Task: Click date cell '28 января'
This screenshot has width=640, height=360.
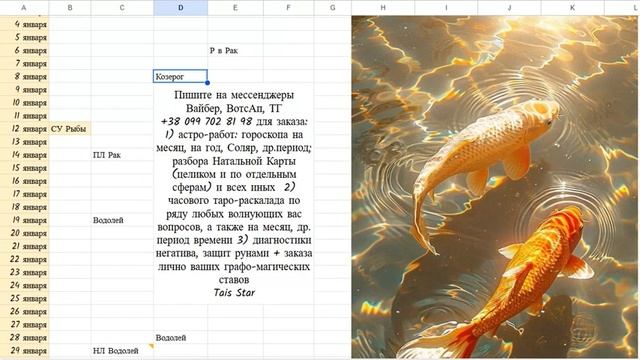Action: (24, 338)
